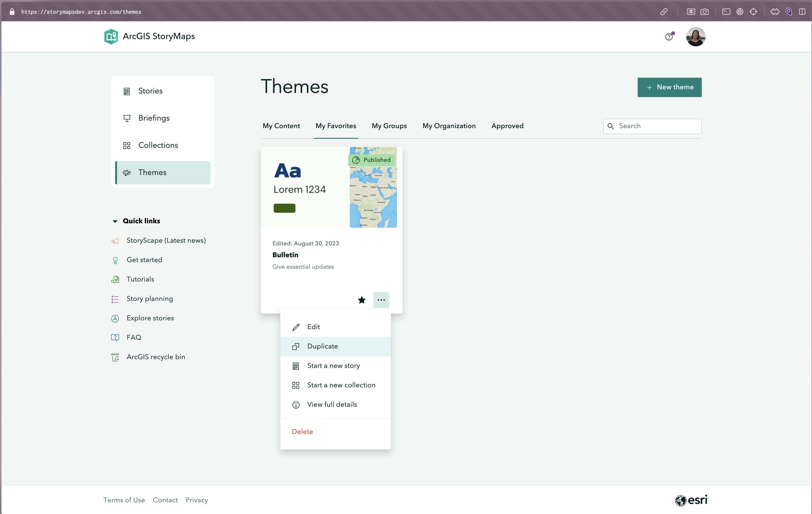Open the Story planning quick link
Screen dimensions: 812x514
point(149,299)
